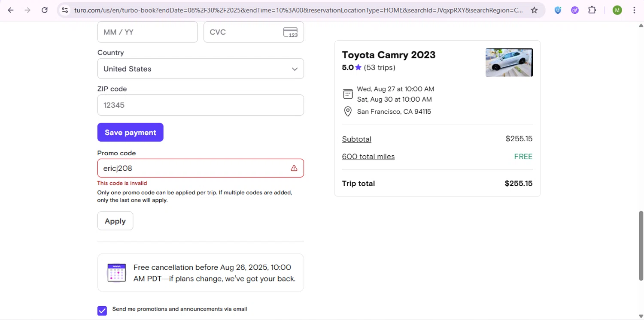Open the Chrome profile avatar M
This screenshot has width=644, height=320.
pos(617,10)
